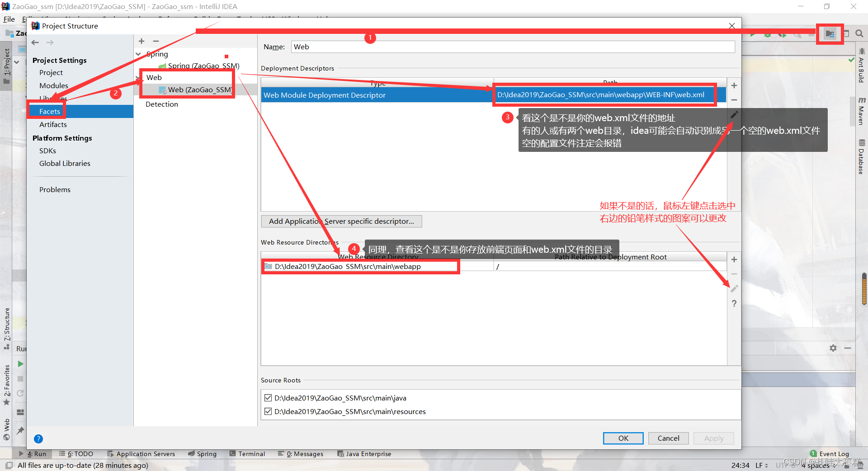
Task: Open the Database side panel
Action: 862,157
